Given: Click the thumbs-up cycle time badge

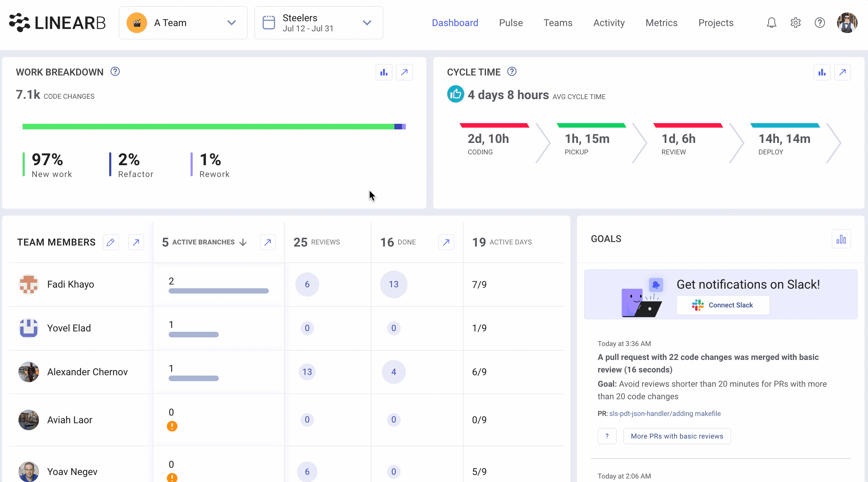Looking at the screenshot, I should 456,94.
